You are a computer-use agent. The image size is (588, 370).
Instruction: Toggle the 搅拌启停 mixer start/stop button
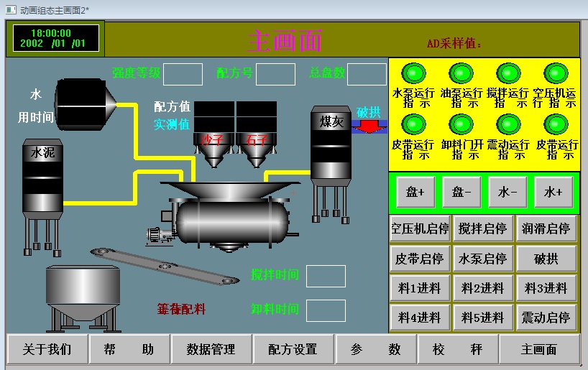click(482, 229)
